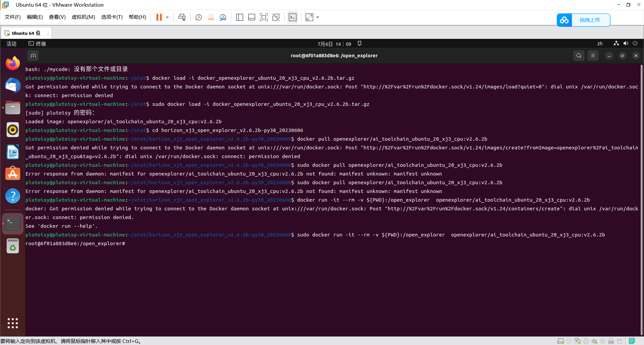
Task: Open the stretch display options arrow
Action: [x=318, y=17]
